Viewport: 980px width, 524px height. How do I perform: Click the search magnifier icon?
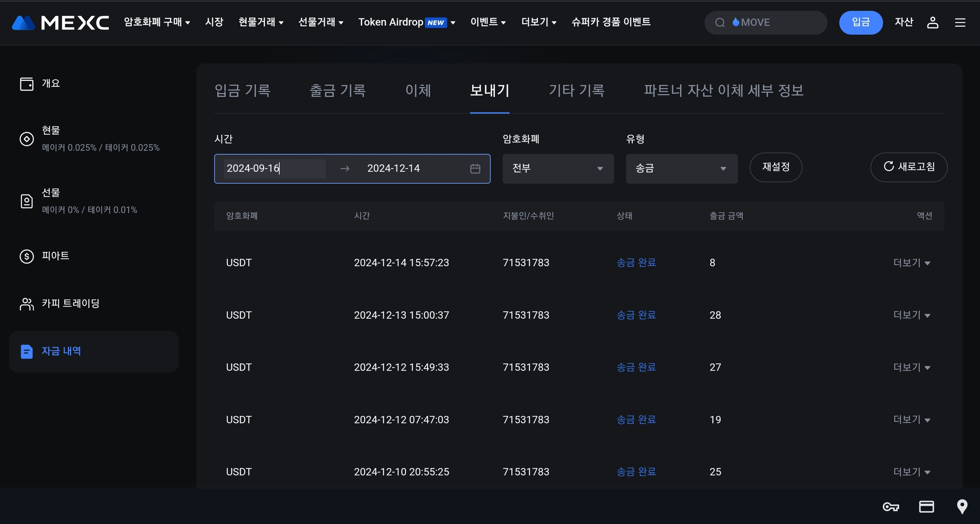pyautogui.click(x=719, y=23)
